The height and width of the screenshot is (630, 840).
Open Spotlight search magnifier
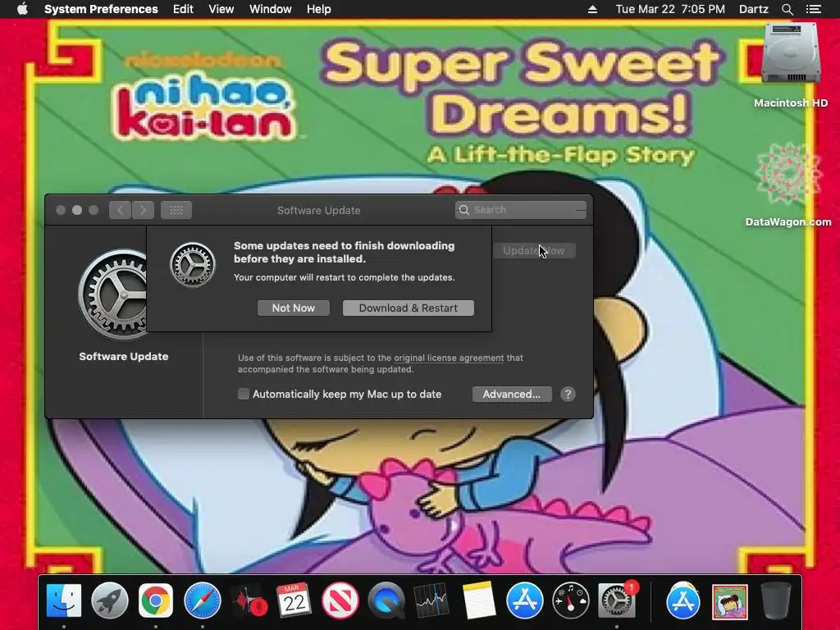(x=787, y=9)
